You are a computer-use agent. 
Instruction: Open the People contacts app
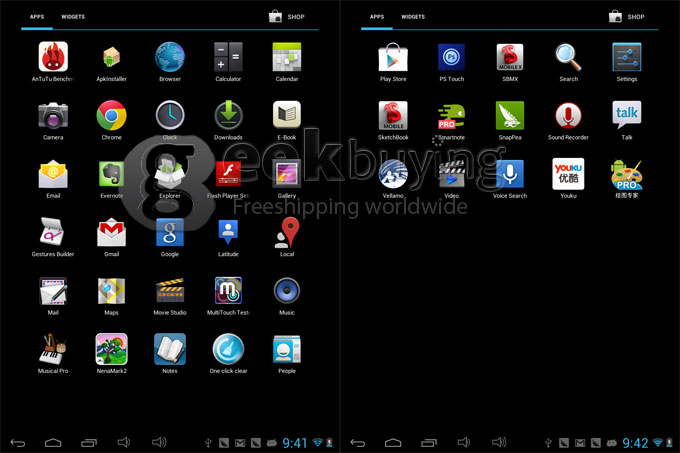coord(287,349)
